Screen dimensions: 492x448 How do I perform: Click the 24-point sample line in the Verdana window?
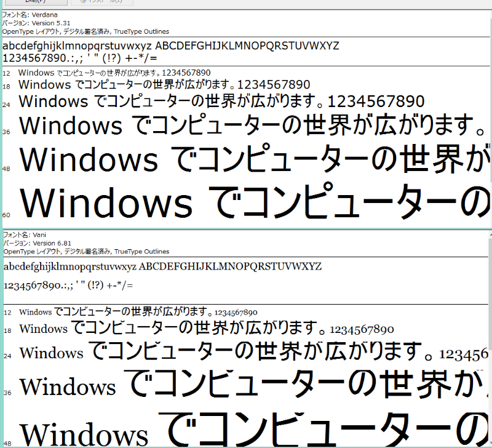click(221, 102)
